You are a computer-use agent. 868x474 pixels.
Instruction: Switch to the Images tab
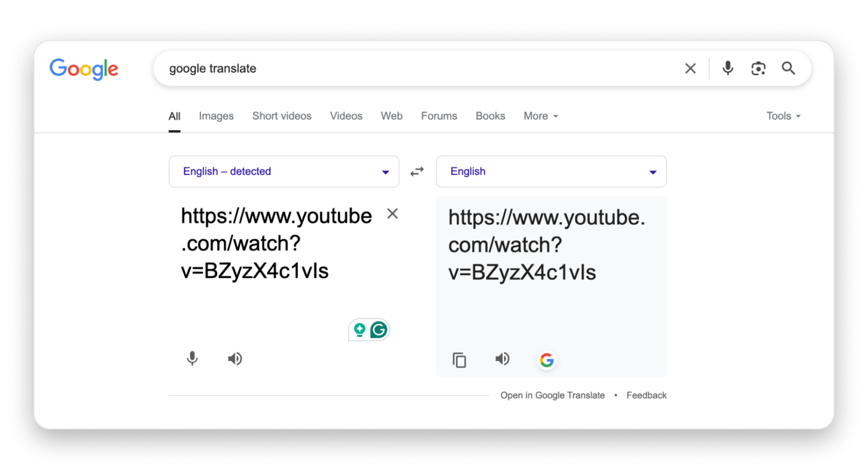click(x=216, y=116)
